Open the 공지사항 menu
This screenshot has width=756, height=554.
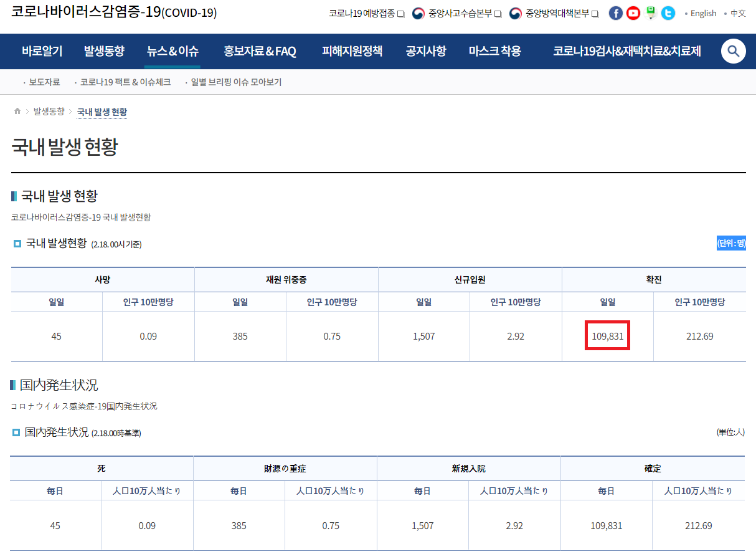click(x=426, y=51)
